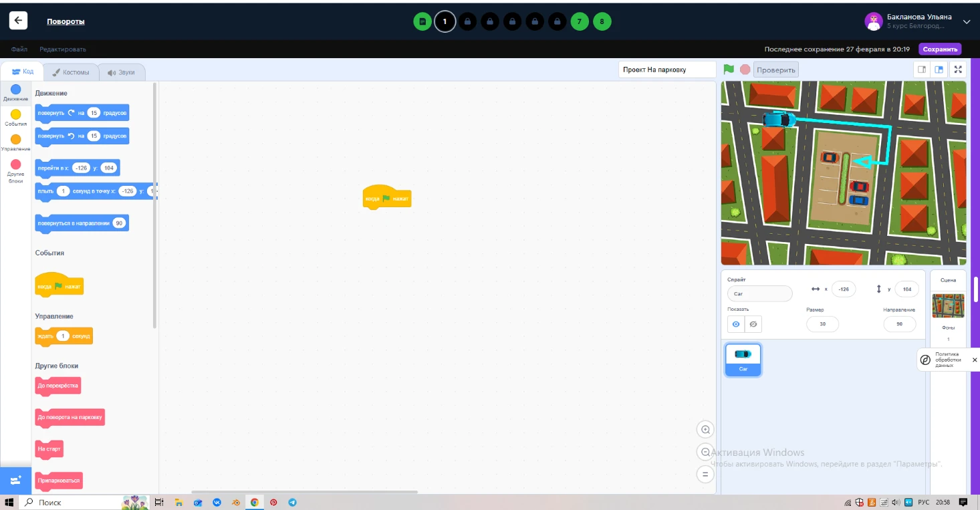Hide the sprite with crossed-eye button
This screenshot has width=980, height=510.
pyautogui.click(x=753, y=324)
